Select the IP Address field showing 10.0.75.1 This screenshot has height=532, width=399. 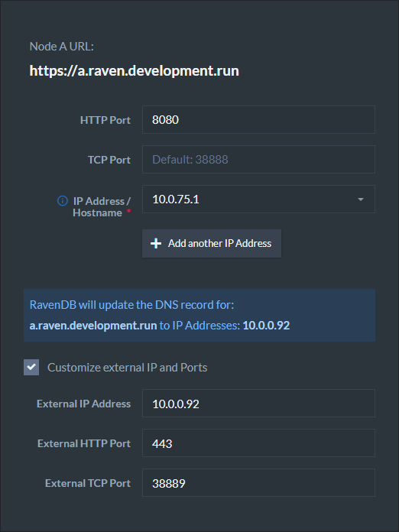[x=258, y=199]
